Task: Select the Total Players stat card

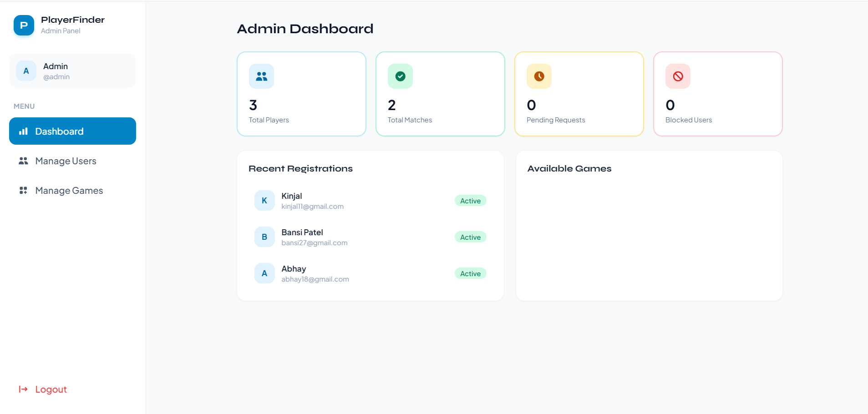Action: pos(301,94)
